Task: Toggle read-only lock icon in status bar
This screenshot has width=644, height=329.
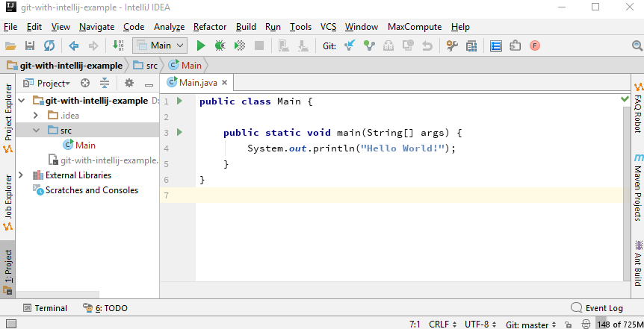Action: click(x=569, y=325)
